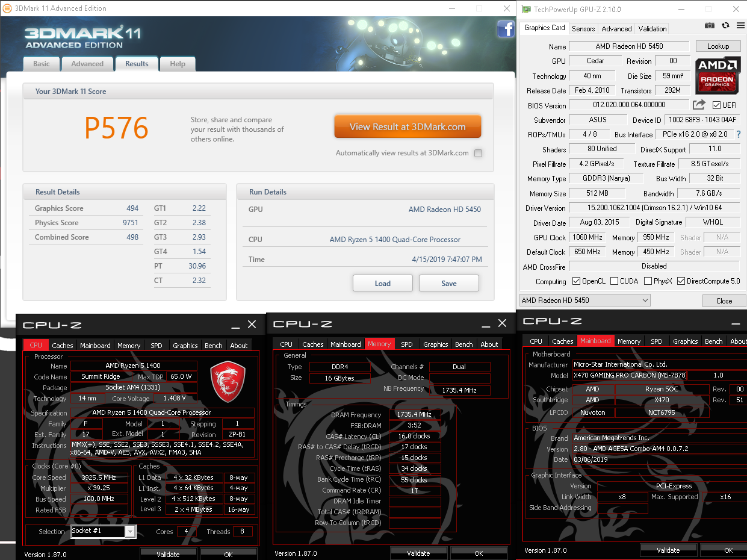Click the BIOS date 03/06/2019 in CPU-Z

(x=591, y=459)
